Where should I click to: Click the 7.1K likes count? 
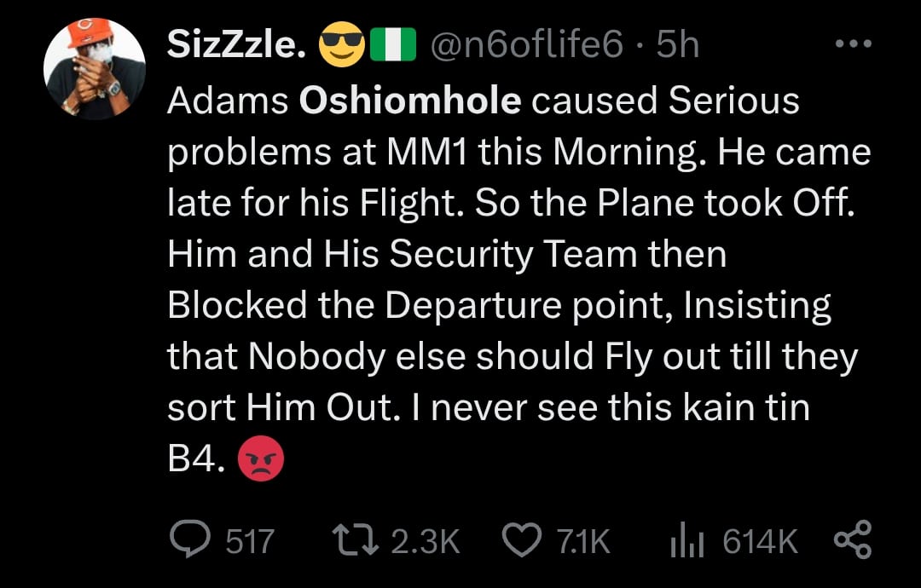tap(583, 540)
